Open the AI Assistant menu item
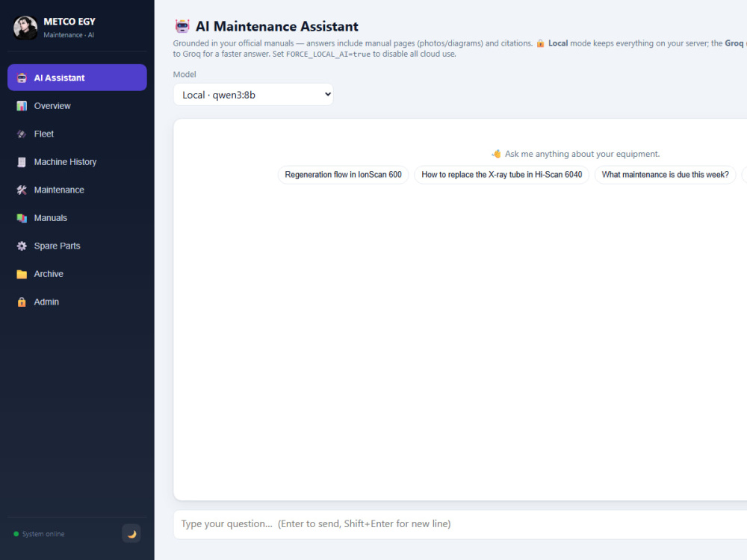 point(77,78)
